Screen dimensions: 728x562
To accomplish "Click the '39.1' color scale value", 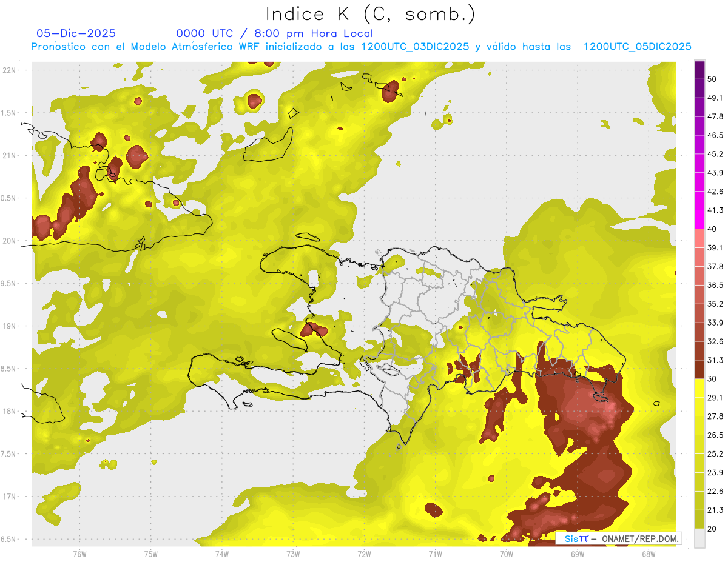I will [715, 248].
